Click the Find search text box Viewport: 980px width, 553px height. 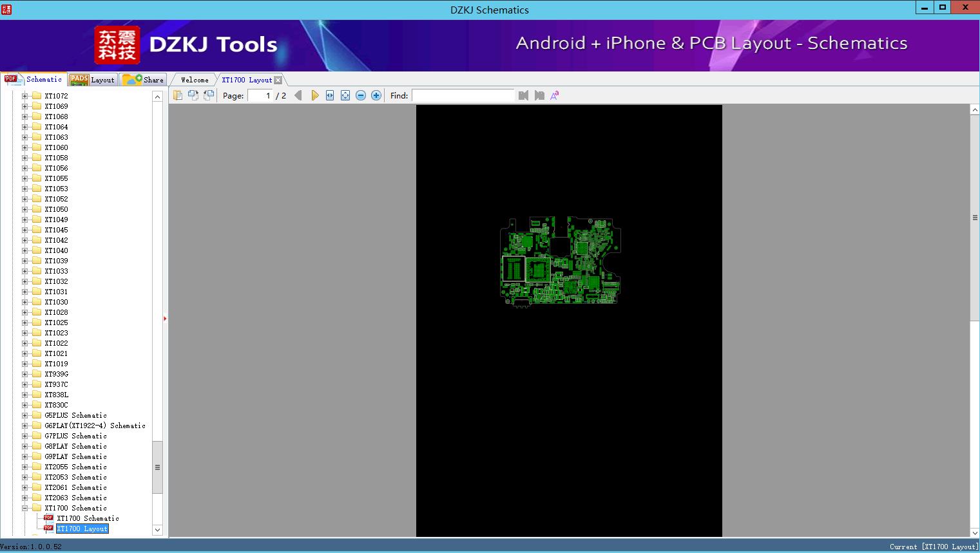(x=463, y=95)
